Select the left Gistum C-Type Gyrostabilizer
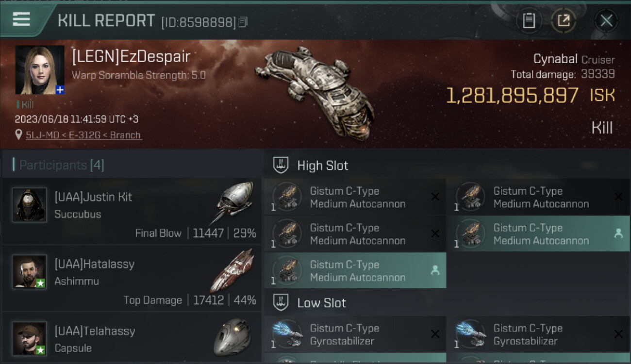 coord(355,334)
